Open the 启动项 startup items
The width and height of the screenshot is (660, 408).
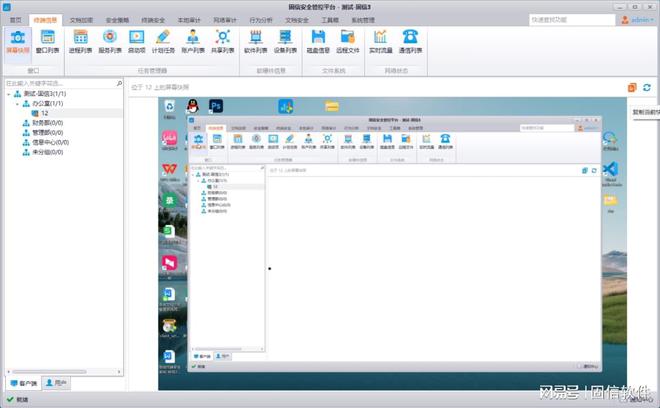pos(137,42)
